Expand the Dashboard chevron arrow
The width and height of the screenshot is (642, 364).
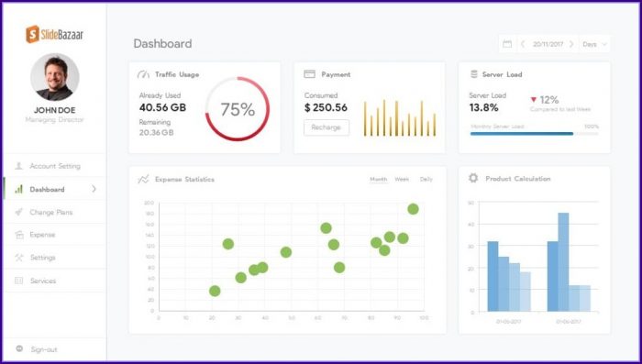tap(94, 189)
